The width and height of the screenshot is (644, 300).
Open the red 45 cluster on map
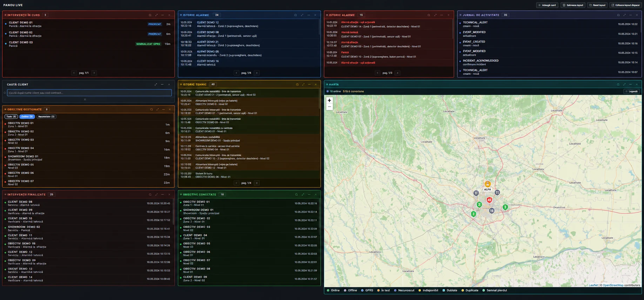pos(489,200)
